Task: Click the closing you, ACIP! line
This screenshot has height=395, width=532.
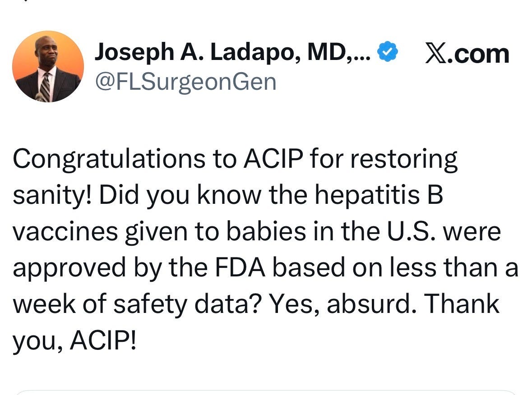Action: pos(74,341)
